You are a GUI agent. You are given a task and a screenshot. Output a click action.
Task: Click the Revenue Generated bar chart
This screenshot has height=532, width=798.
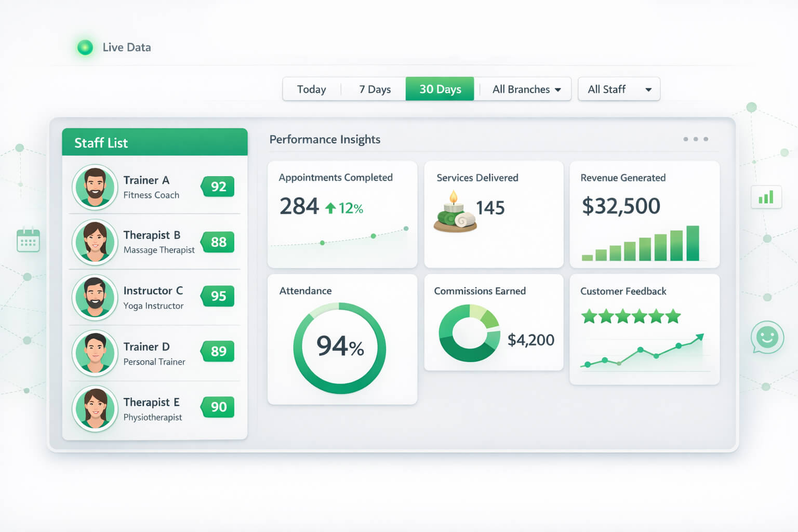[641, 244]
